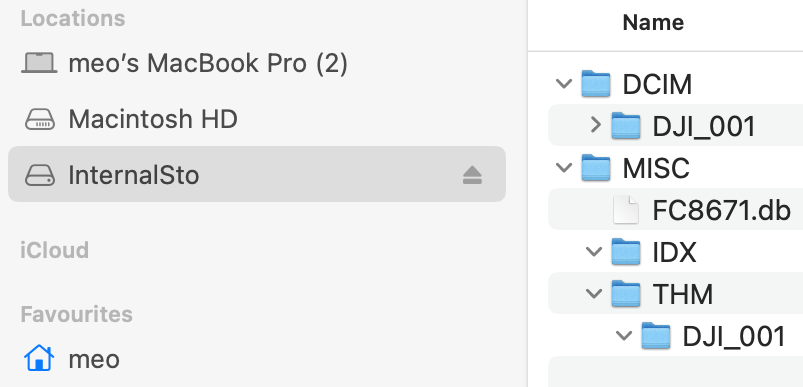
Task: Sort by the Name column header
Action: (653, 23)
